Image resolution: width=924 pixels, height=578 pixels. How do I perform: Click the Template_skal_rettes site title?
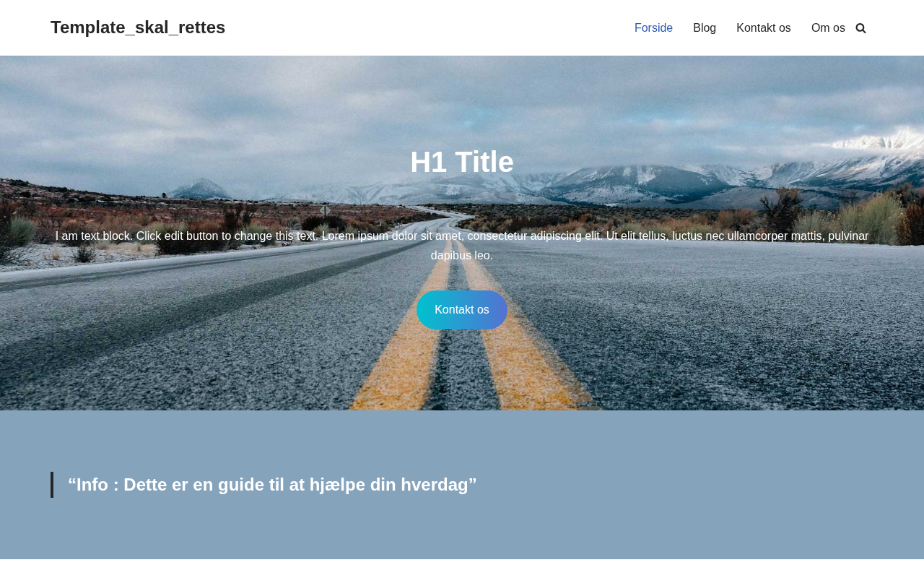(138, 27)
